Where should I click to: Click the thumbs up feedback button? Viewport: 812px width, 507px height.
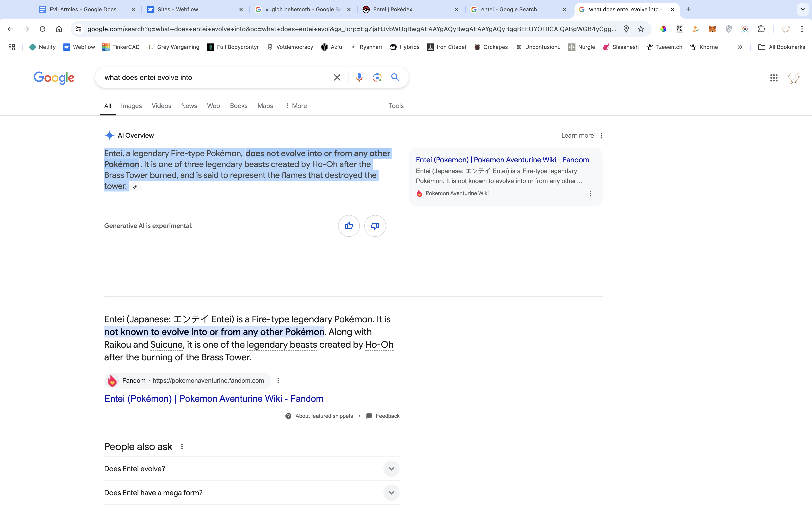click(x=349, y=226)
